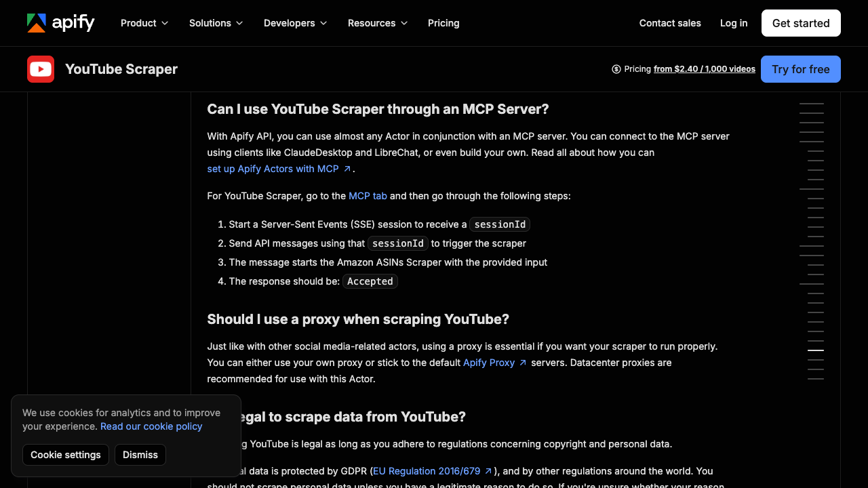Click heading Can I use YouTube Scraper through an MCP Server?

pos(378,109)
